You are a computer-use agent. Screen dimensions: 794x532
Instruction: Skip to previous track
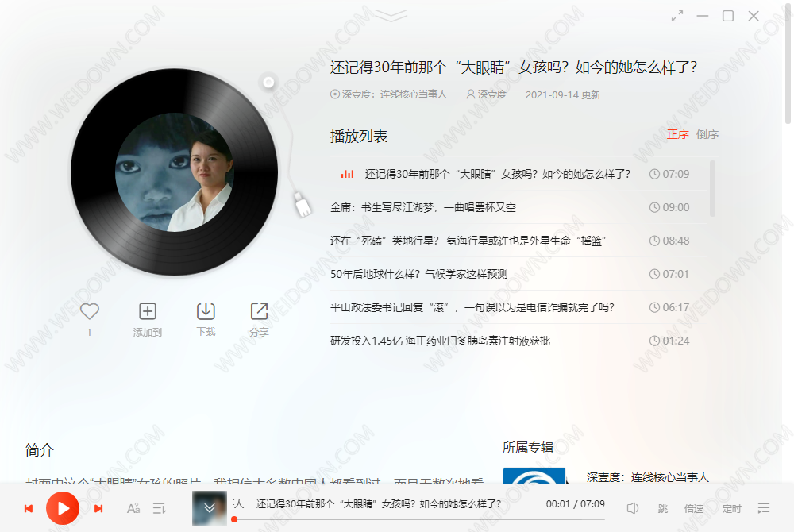tap(29, 508)
